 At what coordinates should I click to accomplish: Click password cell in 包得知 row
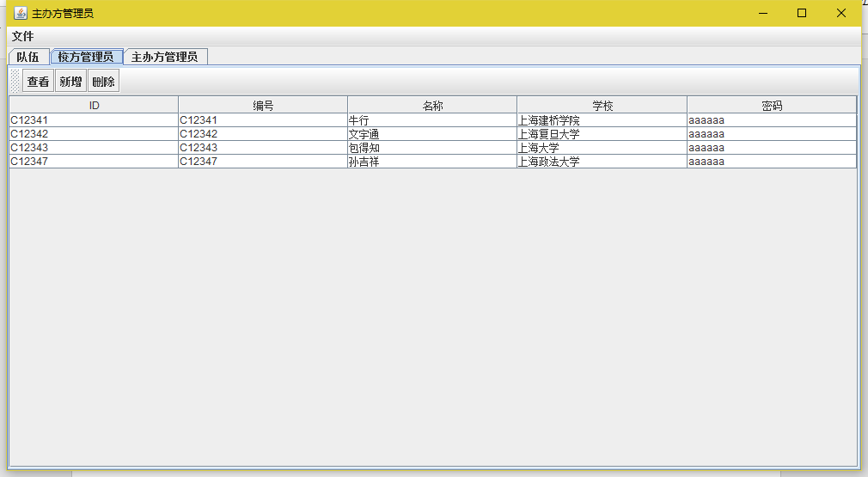click(772, 148)
